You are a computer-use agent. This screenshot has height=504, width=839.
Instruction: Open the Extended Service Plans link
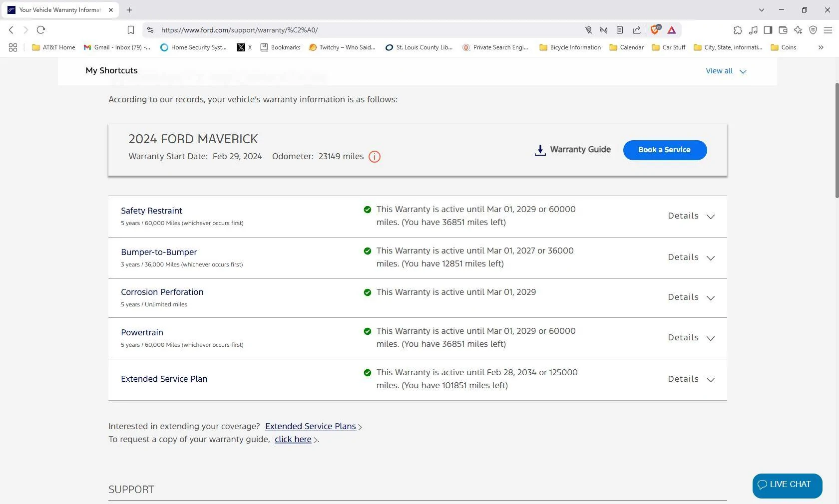311,426
